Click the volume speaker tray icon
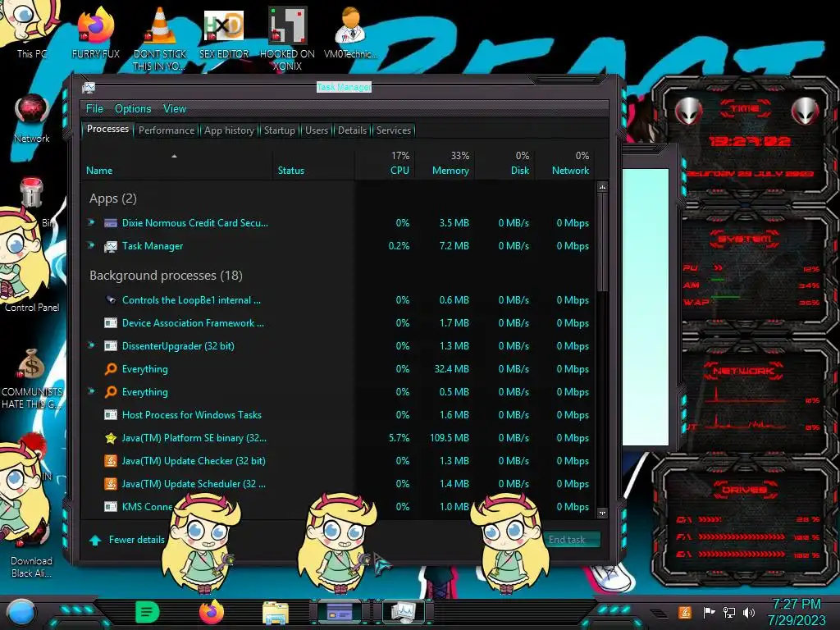840x630 pixels. (x=749, y=612)
